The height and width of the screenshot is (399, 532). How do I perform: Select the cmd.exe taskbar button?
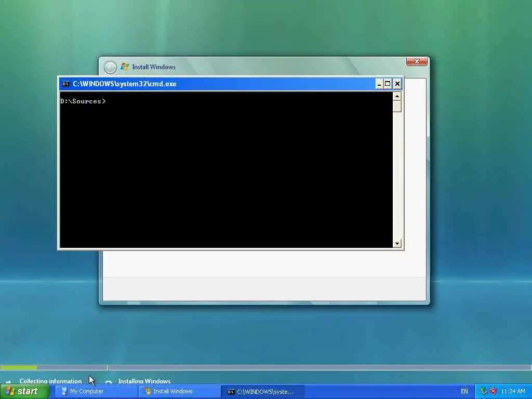pyautogui.click(x=262, y=392)
